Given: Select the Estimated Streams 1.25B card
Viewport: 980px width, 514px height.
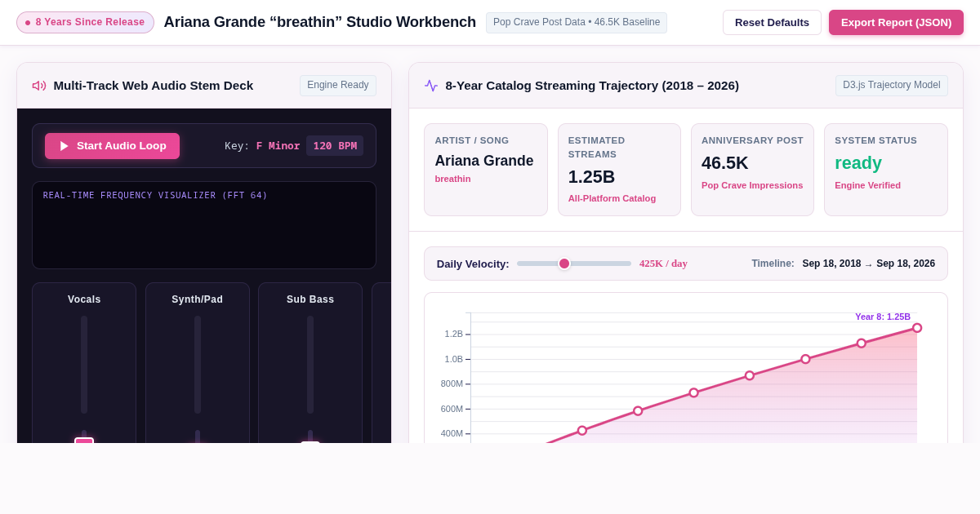Looking at the screenshot, I should coord(619,170).
